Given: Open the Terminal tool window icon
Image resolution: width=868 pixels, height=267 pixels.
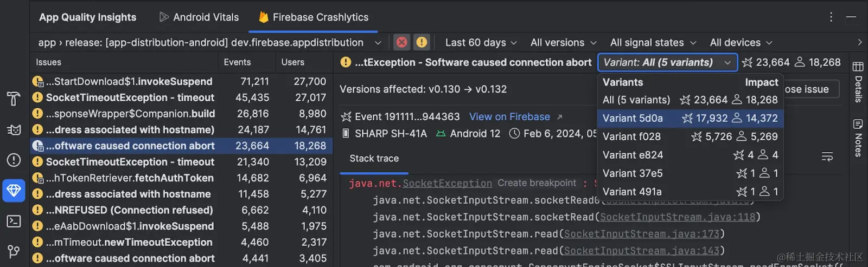Looking at the screenshot, I should point(14,221).
